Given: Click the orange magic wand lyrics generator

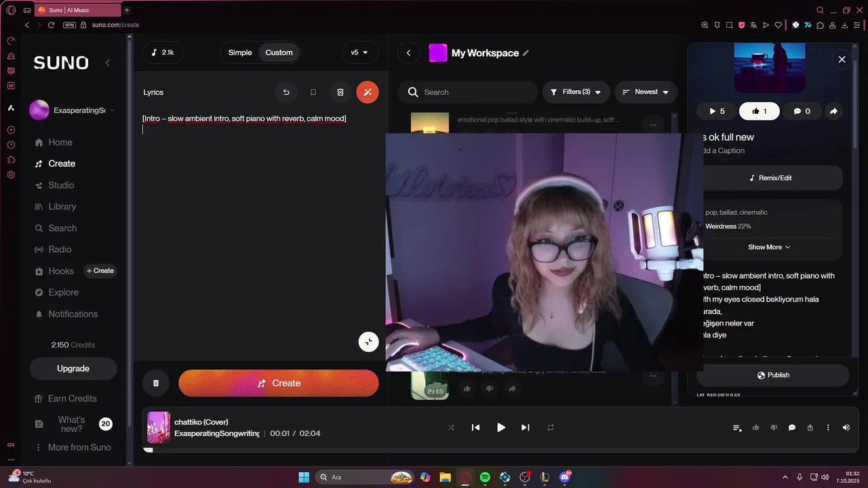Looking at the screenshot, I should (368, 92).
